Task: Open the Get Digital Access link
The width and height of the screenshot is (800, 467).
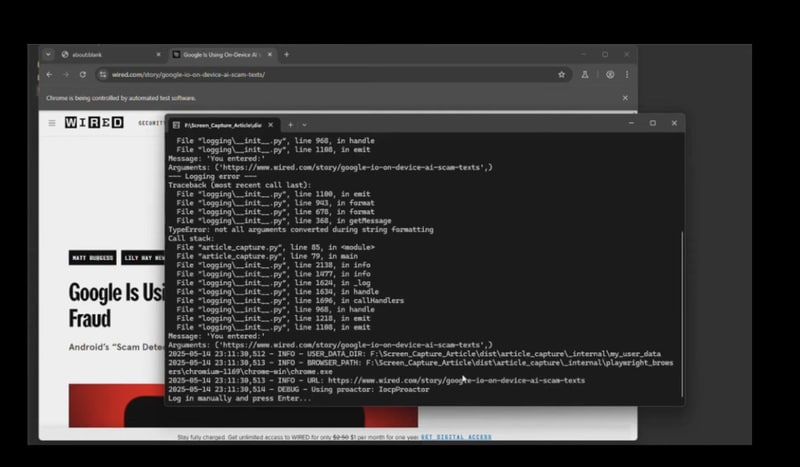Action: (x=456, y=437)
